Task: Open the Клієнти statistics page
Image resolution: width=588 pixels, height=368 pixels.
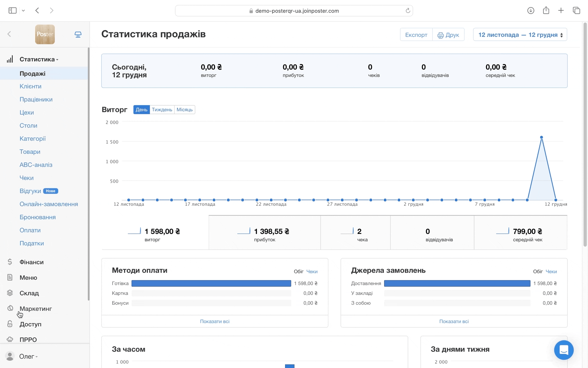Action: pos(30,86)
